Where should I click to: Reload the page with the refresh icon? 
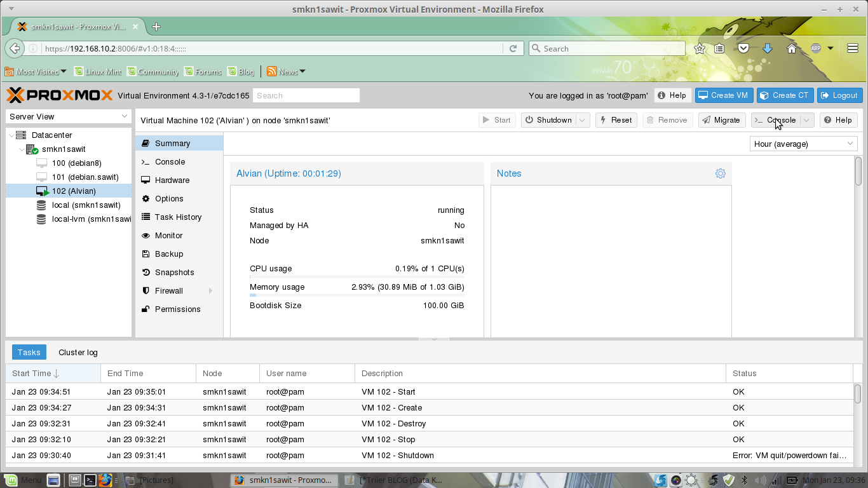513,48
